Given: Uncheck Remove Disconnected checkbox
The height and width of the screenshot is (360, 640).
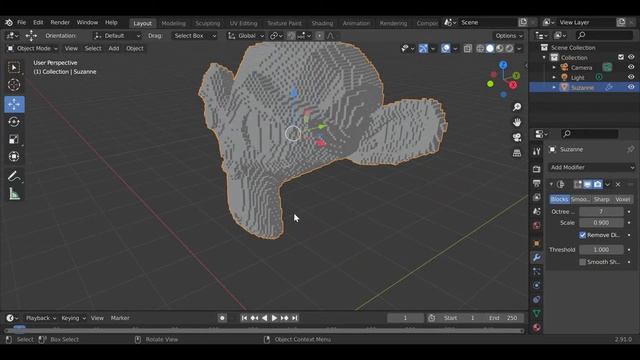Looking at the screenshot, I should pos(582,235).
